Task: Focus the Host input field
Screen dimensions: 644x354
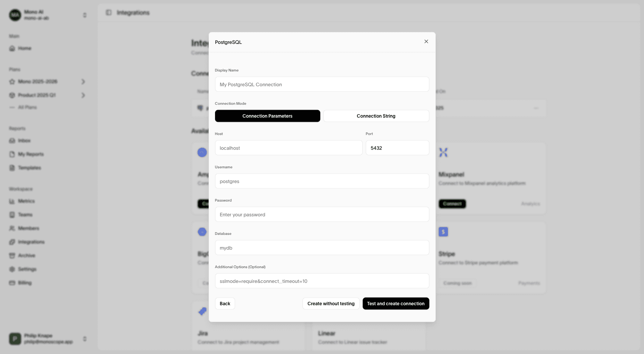Action: pos(288,148)
